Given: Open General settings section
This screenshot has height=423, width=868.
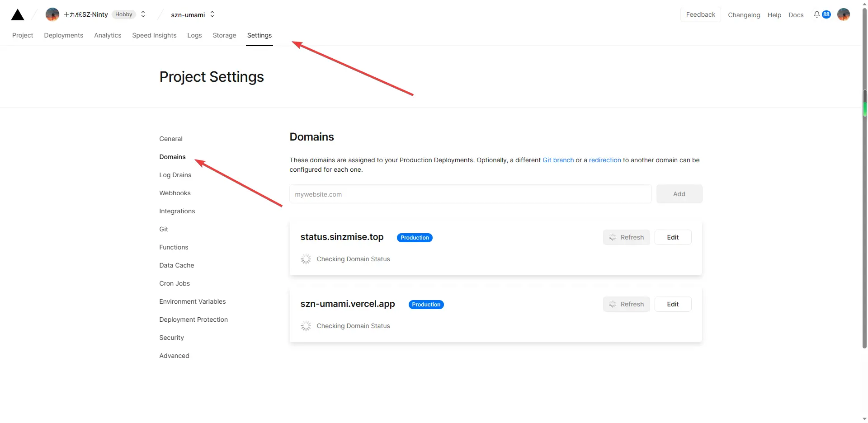Looking at the screenshot, I should [x=171, y=139].
